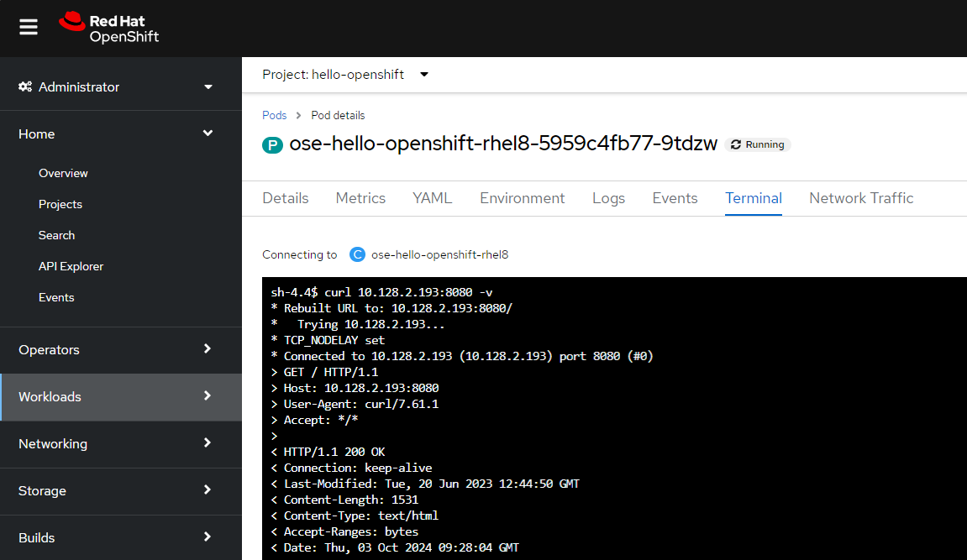Open the Project hello-openshift dropdown

click(x=345, y=75)
